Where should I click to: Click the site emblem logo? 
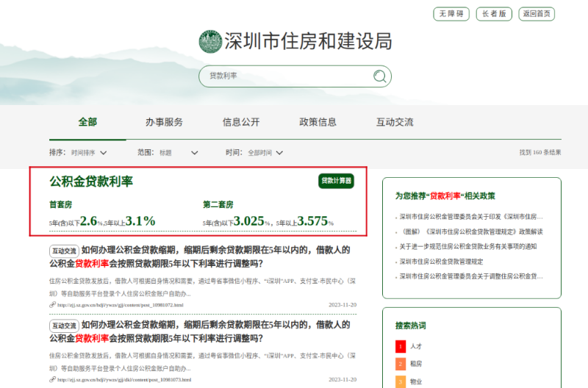click(210, 41)
